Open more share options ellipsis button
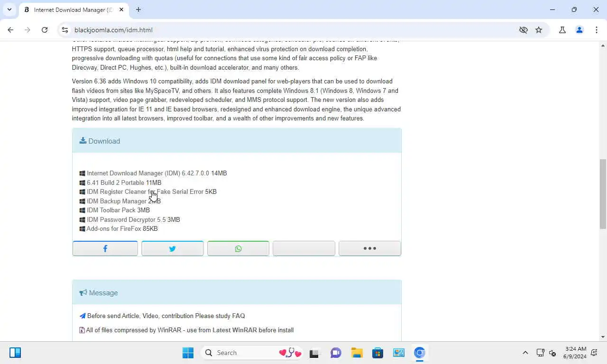This screenshot has width=607, height=364. click(370, 248)
